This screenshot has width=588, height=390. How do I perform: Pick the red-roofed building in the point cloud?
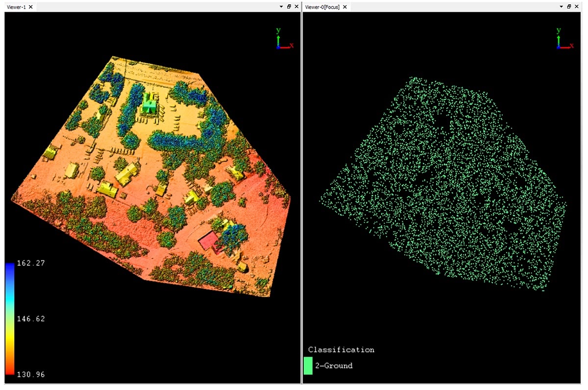pos(208,241)
